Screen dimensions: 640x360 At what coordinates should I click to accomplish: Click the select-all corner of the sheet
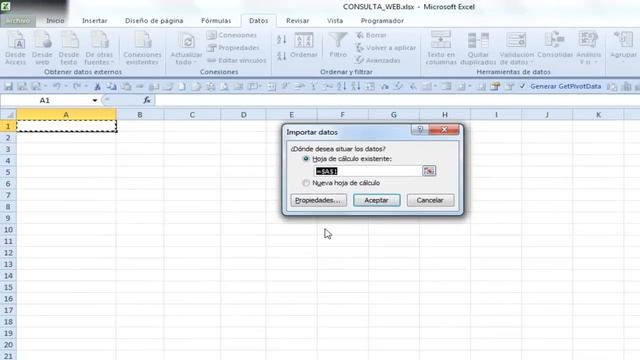point(8,115)
